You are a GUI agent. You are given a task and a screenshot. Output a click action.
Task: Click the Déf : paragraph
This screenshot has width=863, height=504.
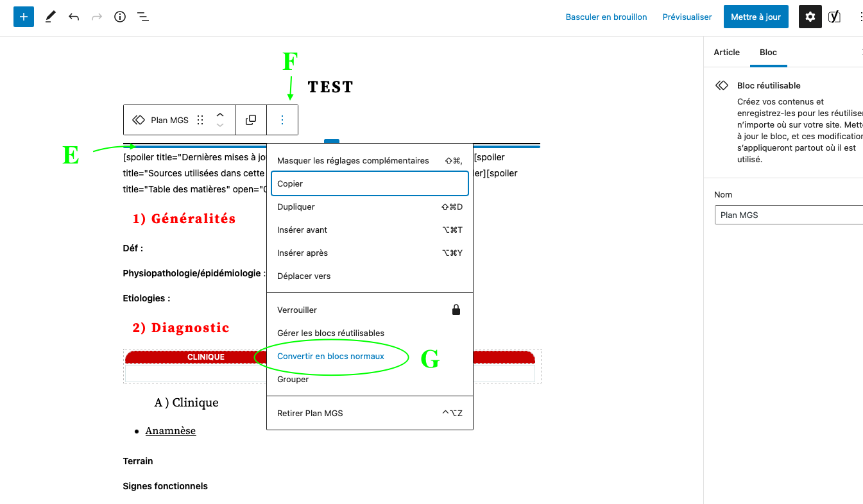(x=133, y=248)
